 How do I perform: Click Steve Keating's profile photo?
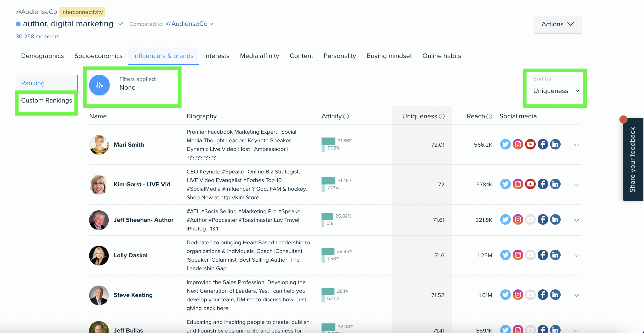click(99, 295)
